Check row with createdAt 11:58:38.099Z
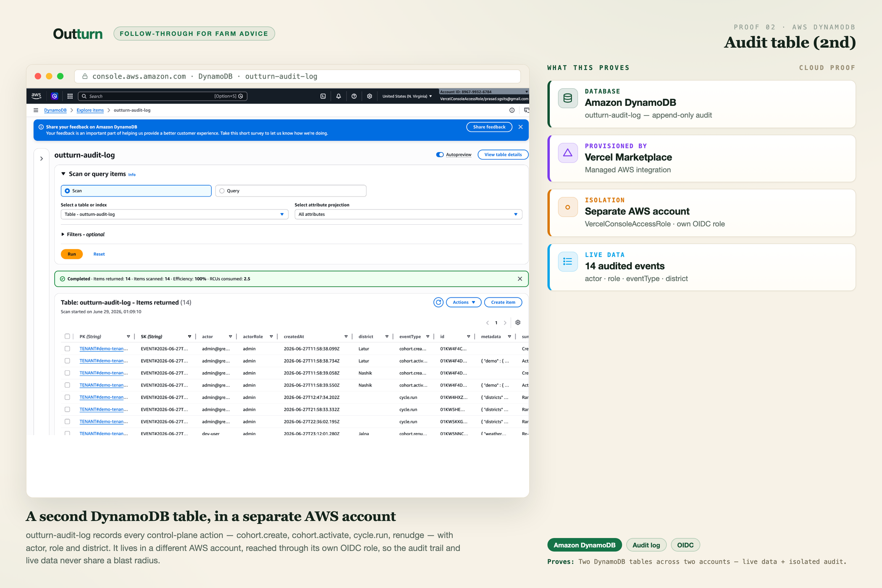882x588 pixels. click(67, 349)
